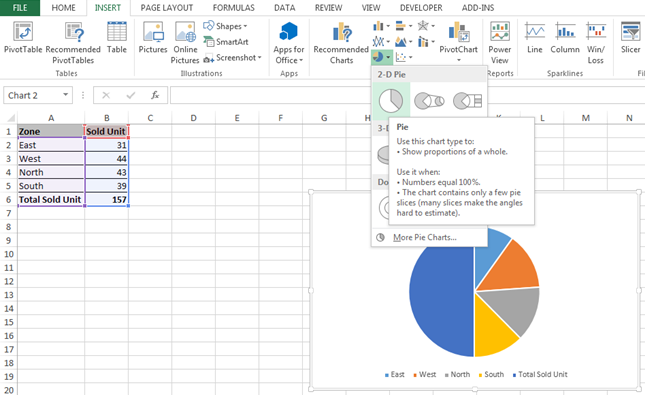
Task: Choose the 2-D Pie chart thumbnail
Action: point(391,100)
